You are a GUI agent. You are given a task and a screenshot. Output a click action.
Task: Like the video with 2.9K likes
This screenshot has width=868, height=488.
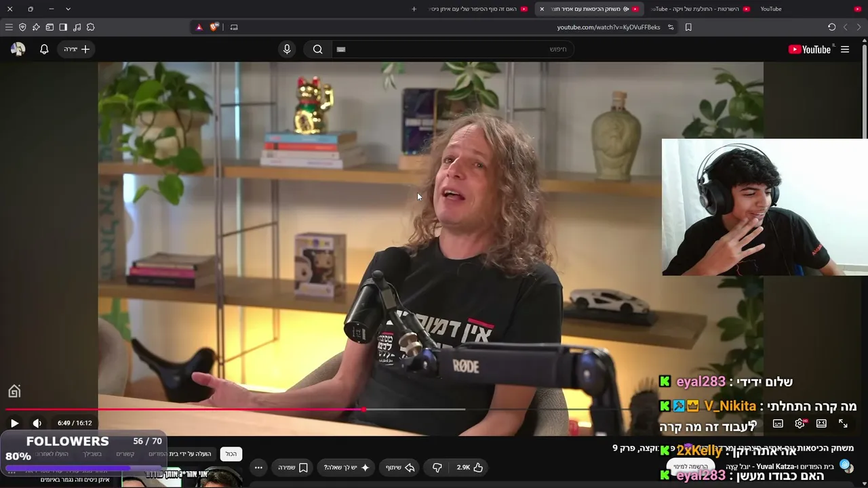click(x=470, y=468)
